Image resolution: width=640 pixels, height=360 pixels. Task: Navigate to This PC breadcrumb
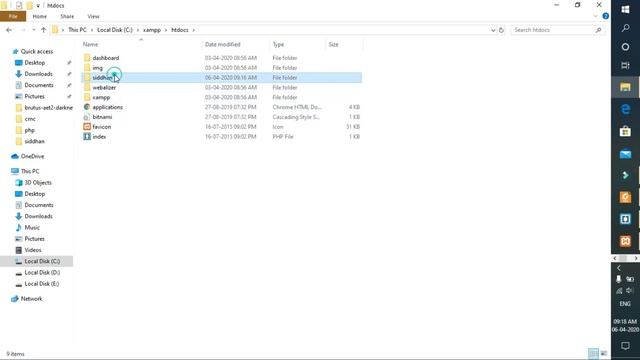point(77,30)
